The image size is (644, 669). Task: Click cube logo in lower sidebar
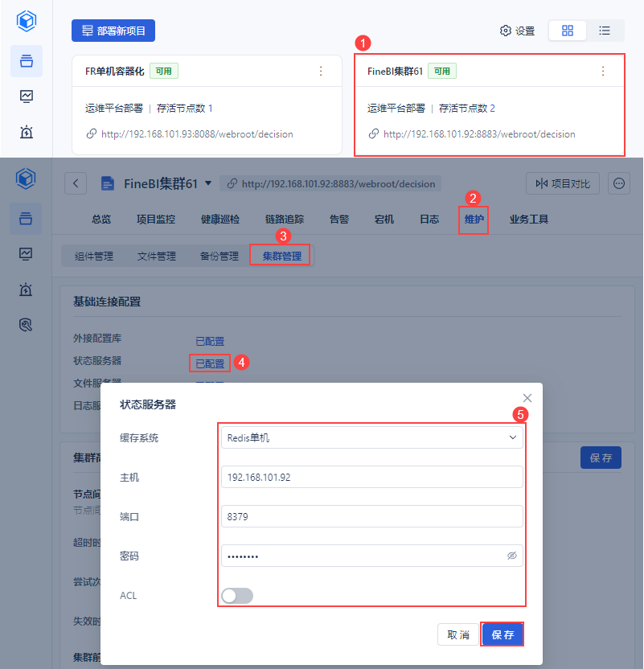pyautogui.click(x=26, y=179)
